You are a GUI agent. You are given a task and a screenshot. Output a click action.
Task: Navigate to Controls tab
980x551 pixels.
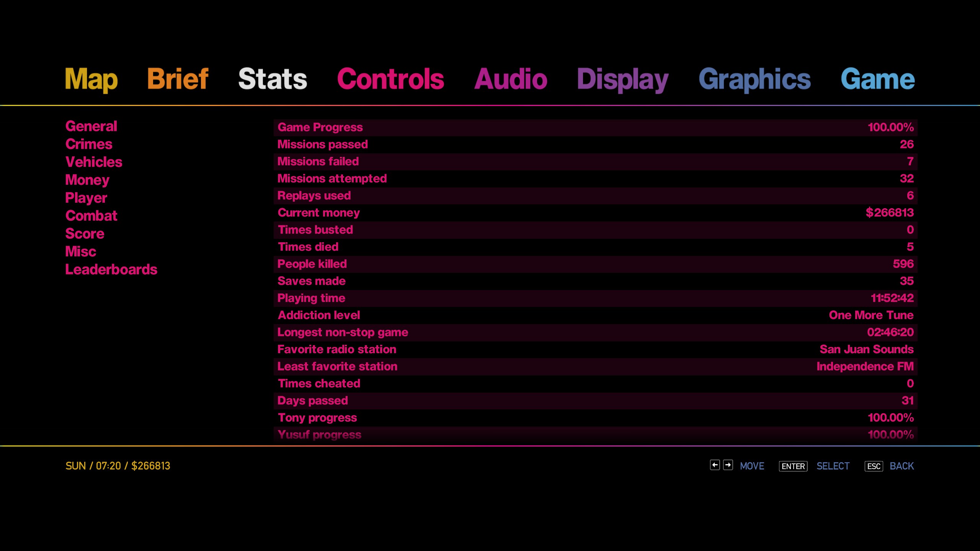(389, 79)
